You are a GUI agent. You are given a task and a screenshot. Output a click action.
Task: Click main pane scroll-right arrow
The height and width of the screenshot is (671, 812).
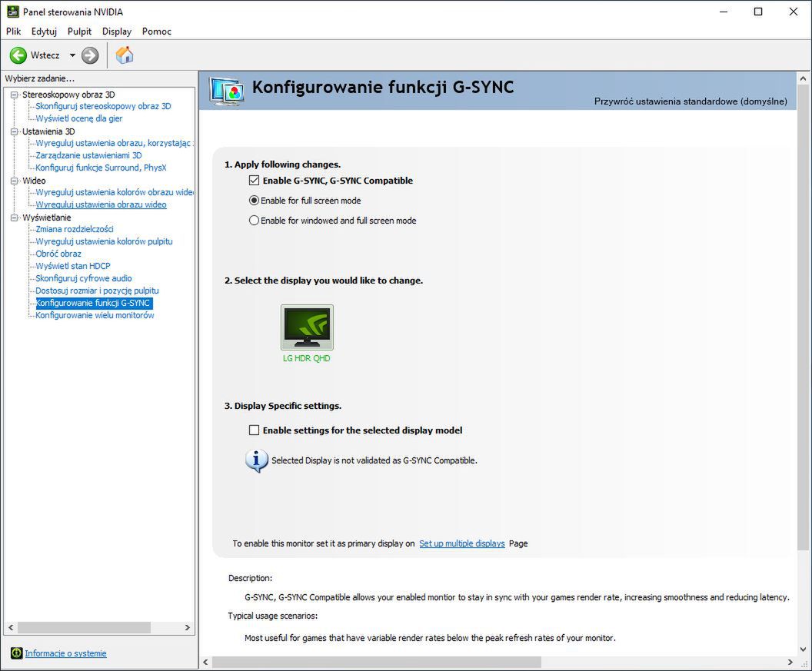coord(790,663)
